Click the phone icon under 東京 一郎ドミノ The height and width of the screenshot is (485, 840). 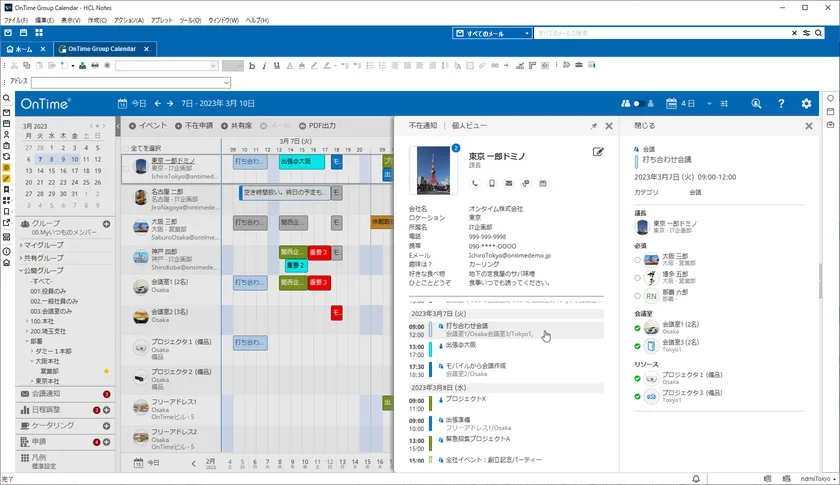(x=474, y=183)
